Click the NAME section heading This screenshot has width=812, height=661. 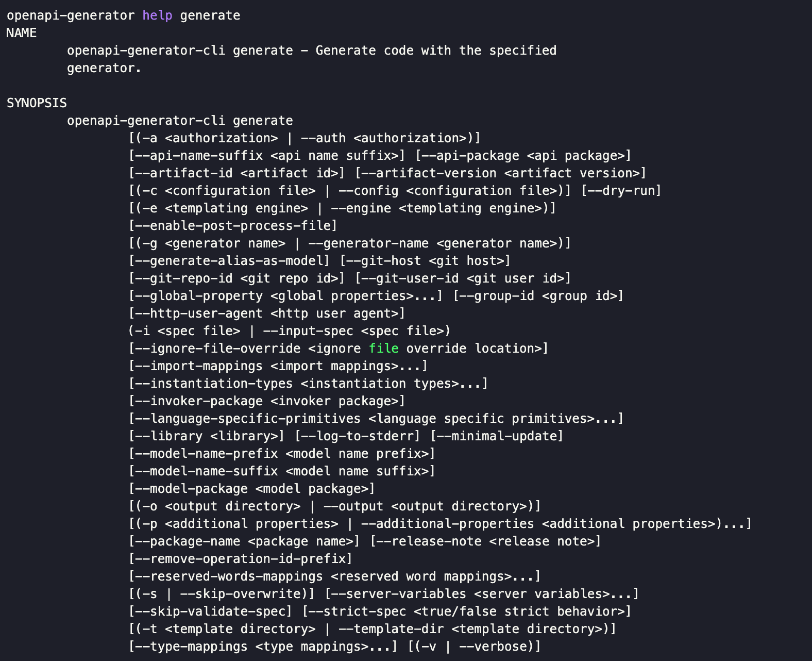pos(22,33)
